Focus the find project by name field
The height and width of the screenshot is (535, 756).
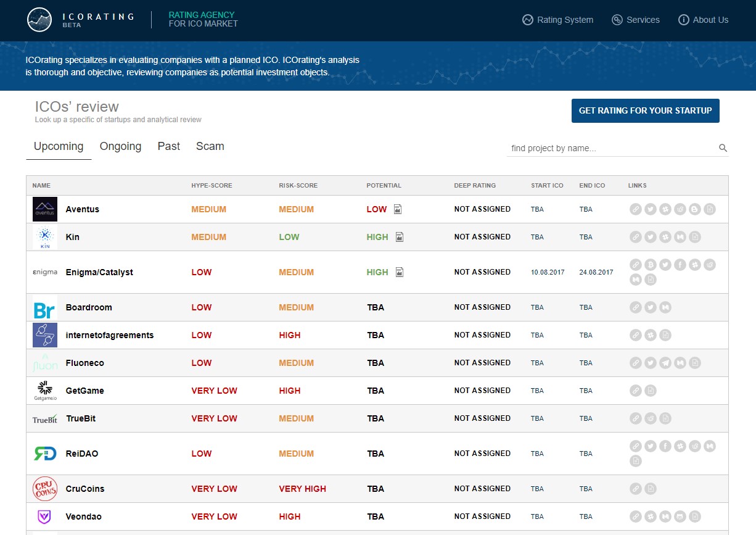pos(610,148)
